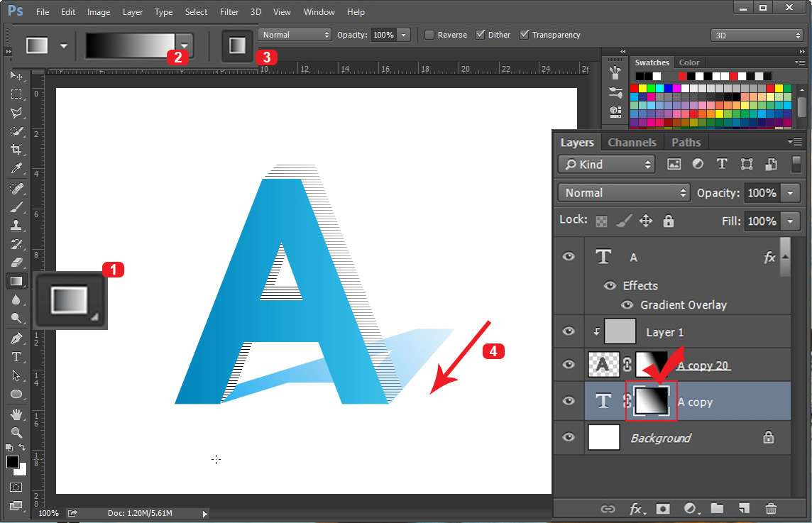Select the Zoom tool
Image resolution: width=812 pixels, height=523 pixels.
[x=16, y=432]
